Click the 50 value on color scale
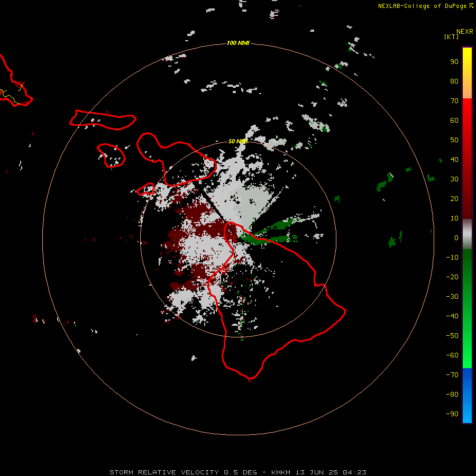 tap(454, 140)
